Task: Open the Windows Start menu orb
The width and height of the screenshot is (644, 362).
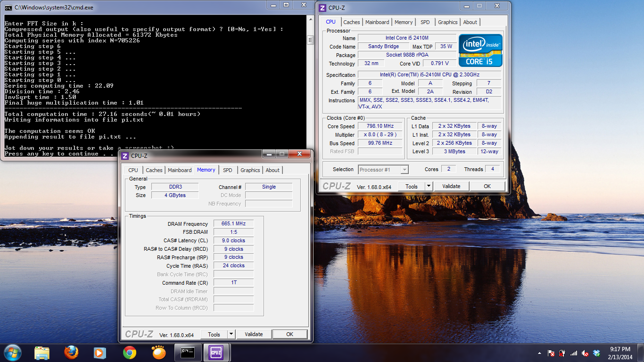Action: pos(12,353)
